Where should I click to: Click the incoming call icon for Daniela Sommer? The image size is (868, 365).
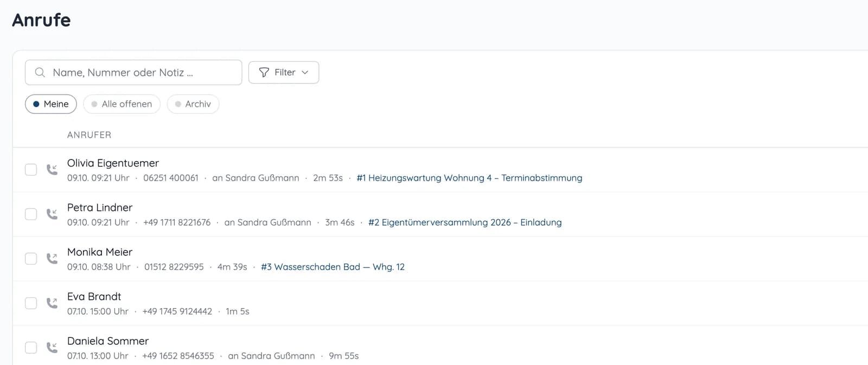pos(52,348)
